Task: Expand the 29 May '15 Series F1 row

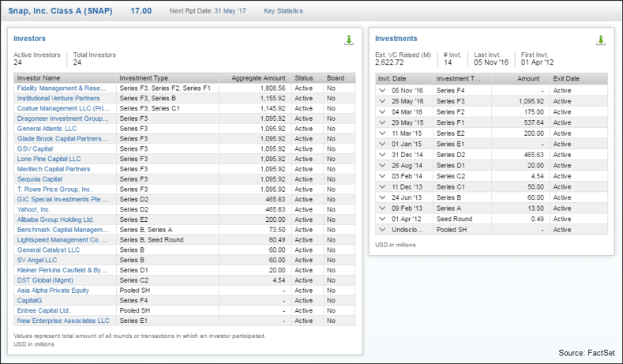Action: [382, 123]
